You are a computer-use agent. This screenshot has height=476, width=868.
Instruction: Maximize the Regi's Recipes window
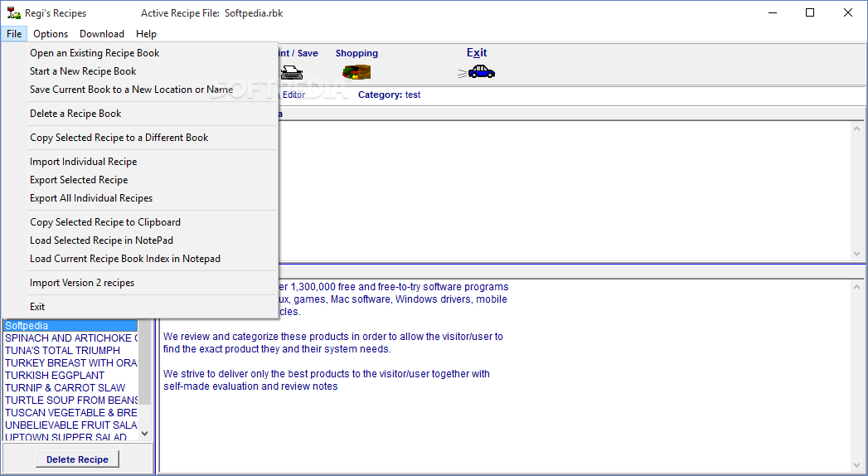click(810, 12)
